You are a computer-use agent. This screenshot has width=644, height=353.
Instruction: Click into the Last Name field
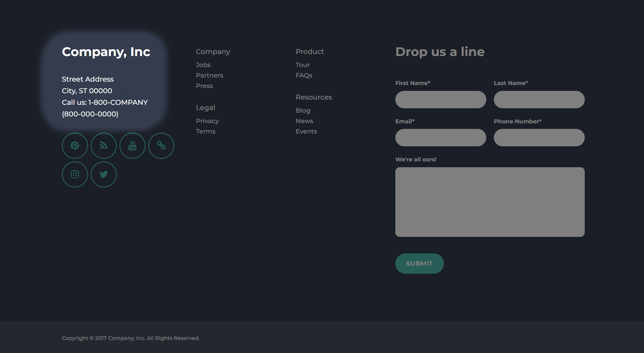(539, 100)
